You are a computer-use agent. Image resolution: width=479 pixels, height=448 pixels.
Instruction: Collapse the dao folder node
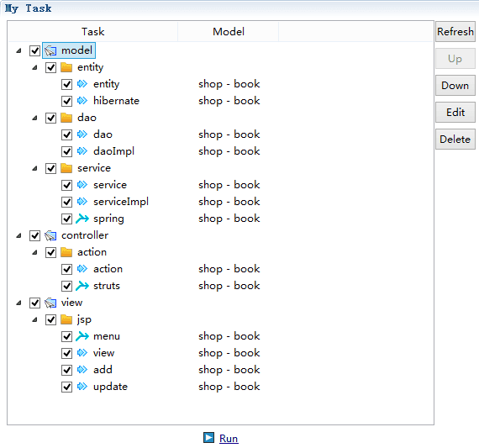tap(34, 118)
